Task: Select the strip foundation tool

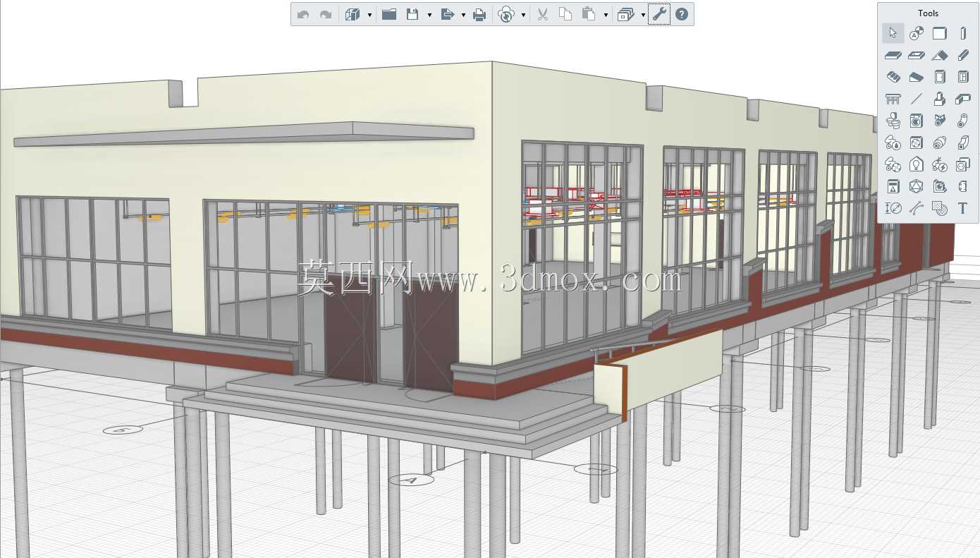Action: pos(963,99)
